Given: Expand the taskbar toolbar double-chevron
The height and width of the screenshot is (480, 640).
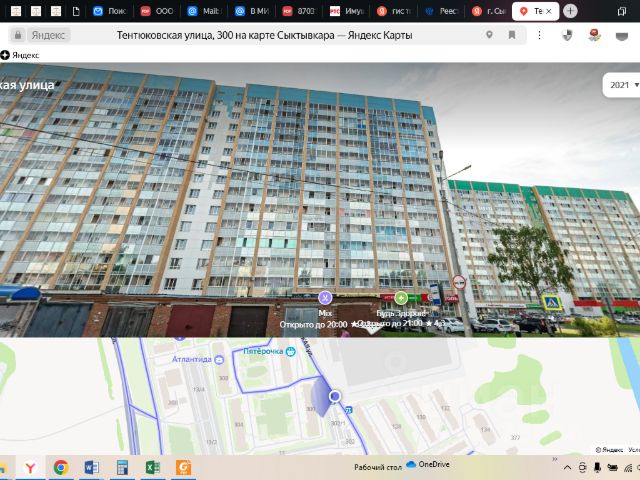Looking at the screenshot, I should (555, 459).
